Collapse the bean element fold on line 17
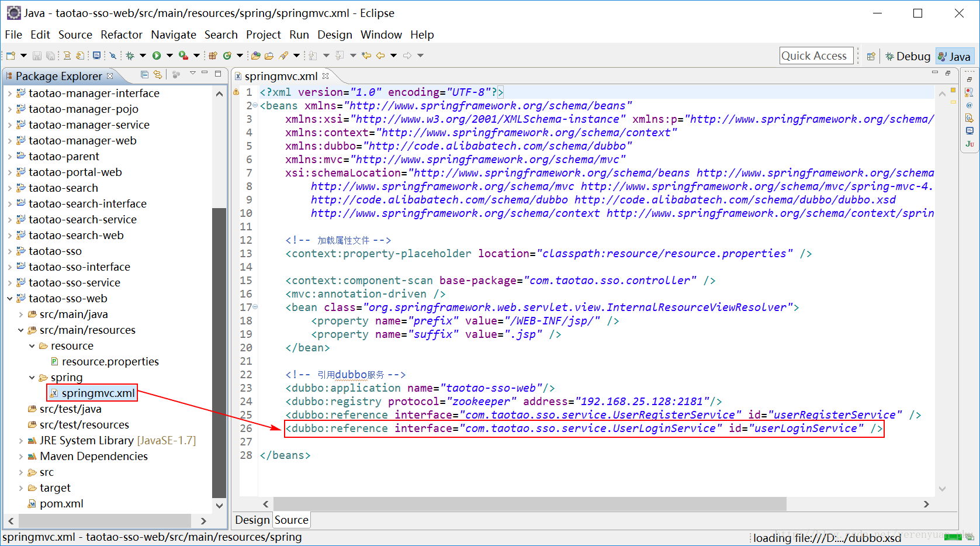 click(x=255, y=307)
